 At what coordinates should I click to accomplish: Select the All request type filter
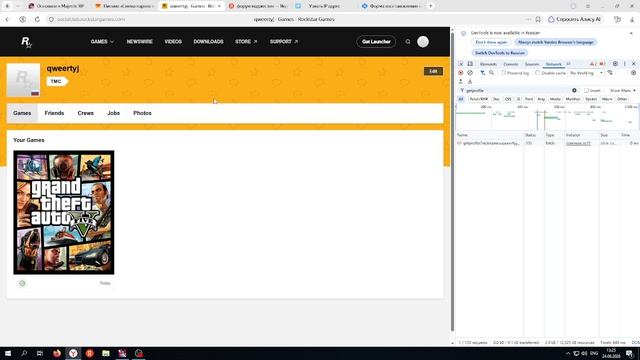click(x=461, y=99)
